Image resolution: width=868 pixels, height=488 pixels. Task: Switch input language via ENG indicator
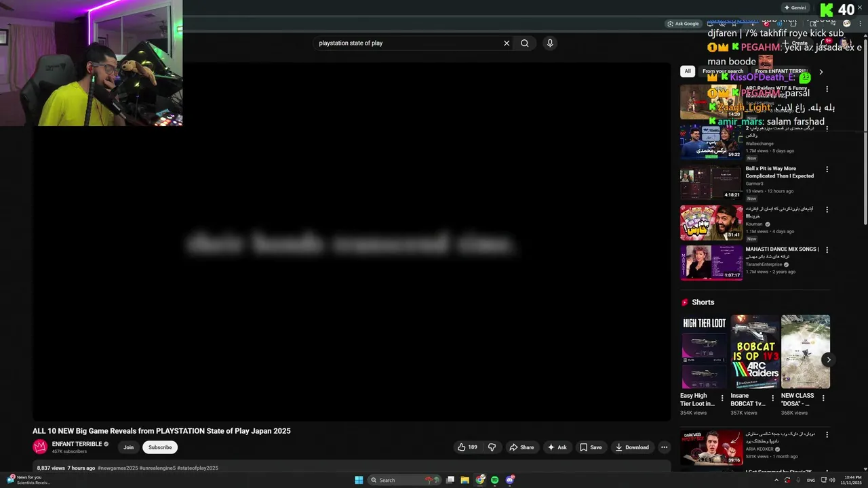(x=810, y=480)
